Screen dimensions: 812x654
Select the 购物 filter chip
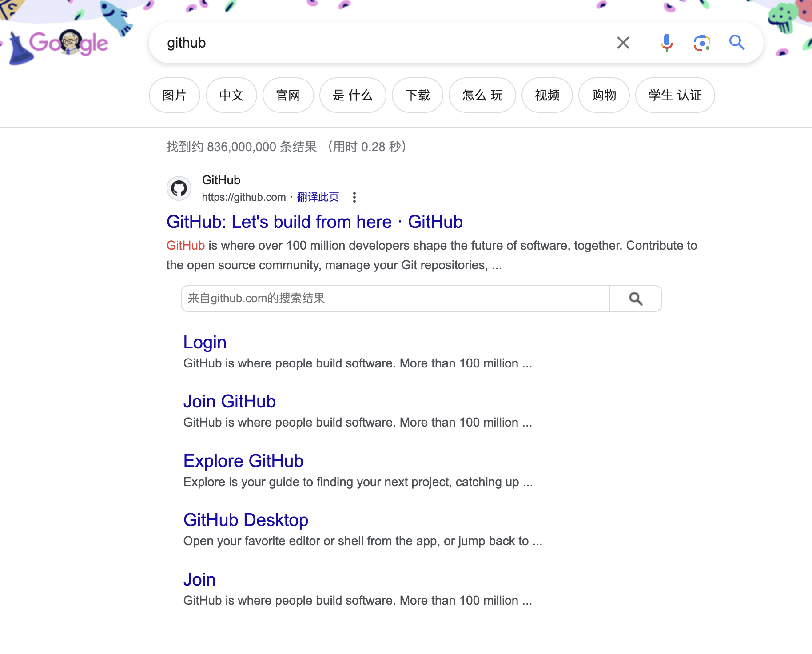click(604, 95)
